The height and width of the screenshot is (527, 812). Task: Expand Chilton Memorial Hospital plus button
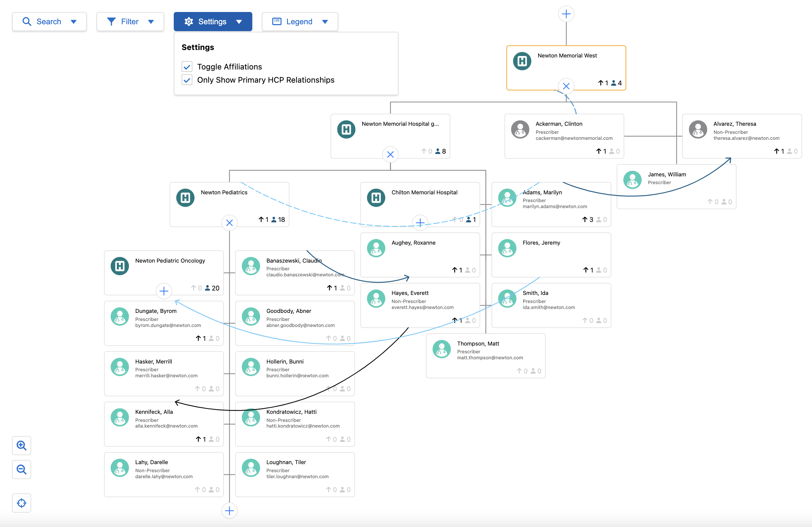(x=420, y=223)
